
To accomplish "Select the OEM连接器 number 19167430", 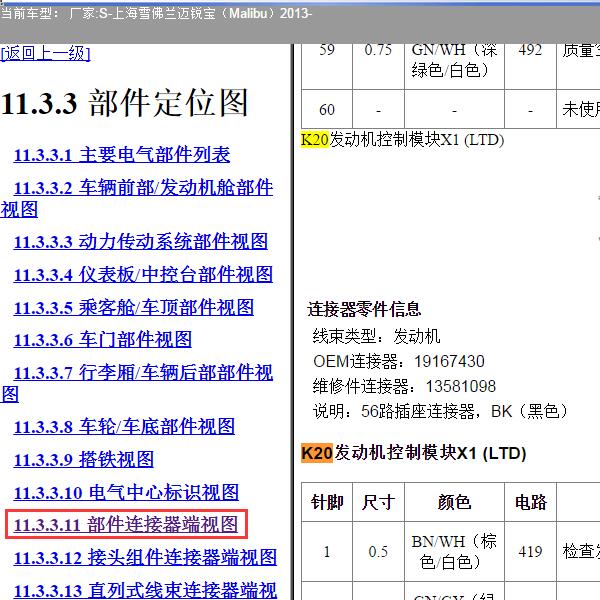I will 449,361.
